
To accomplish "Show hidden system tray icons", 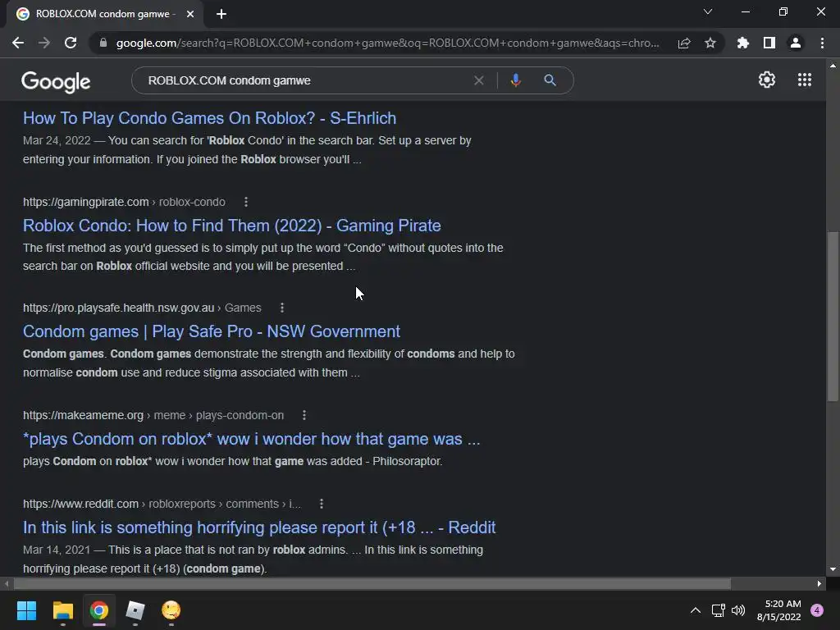I will click(x=696, y=610).
